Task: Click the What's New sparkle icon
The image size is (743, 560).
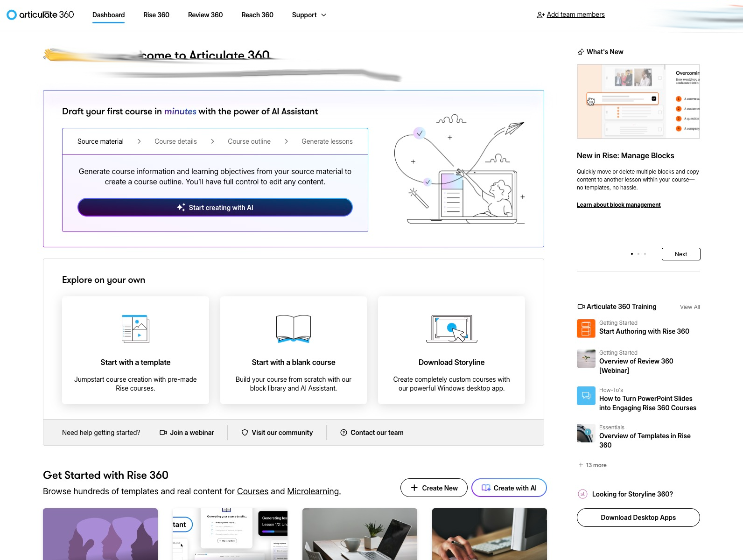Action: point(581,52)
